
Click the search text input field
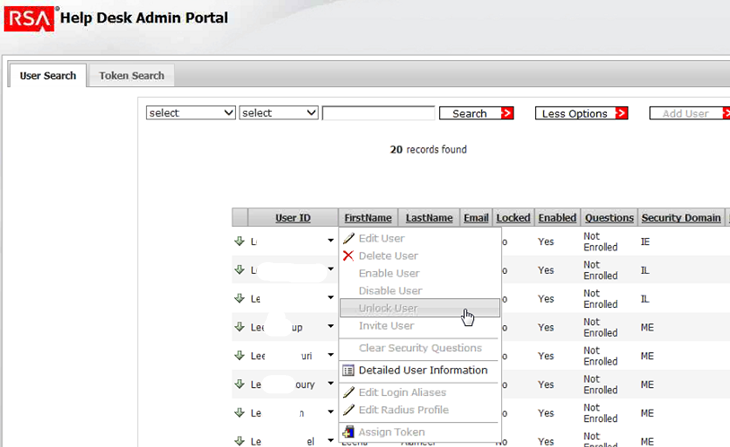point(378,113)
